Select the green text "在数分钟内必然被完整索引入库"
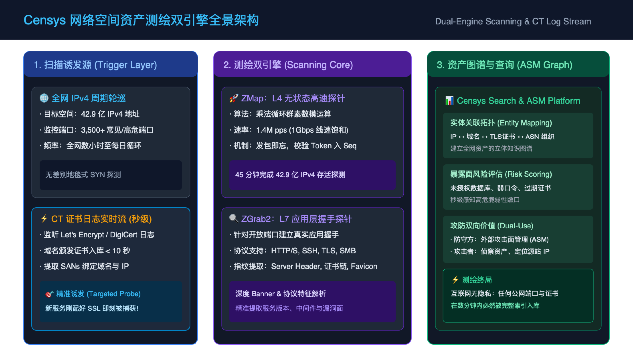The image size is (633, 364). point(495,305)
